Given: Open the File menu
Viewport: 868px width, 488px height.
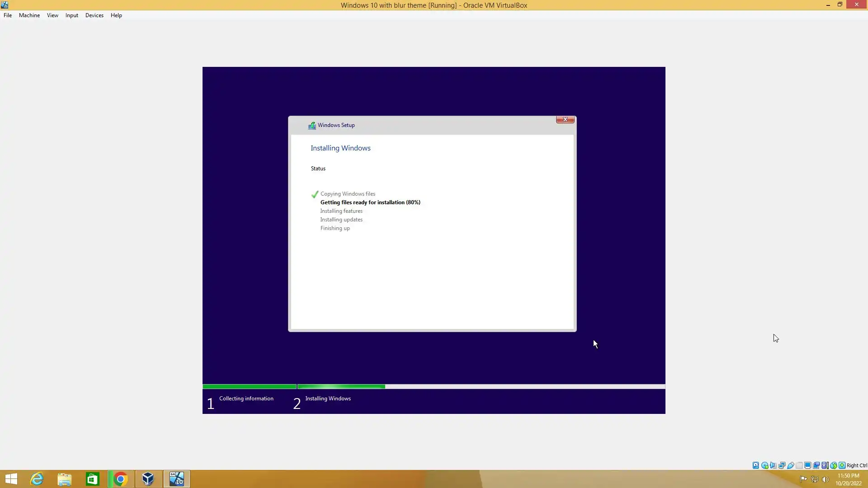Looking at the screenshot, I should [x=8, y=15].
